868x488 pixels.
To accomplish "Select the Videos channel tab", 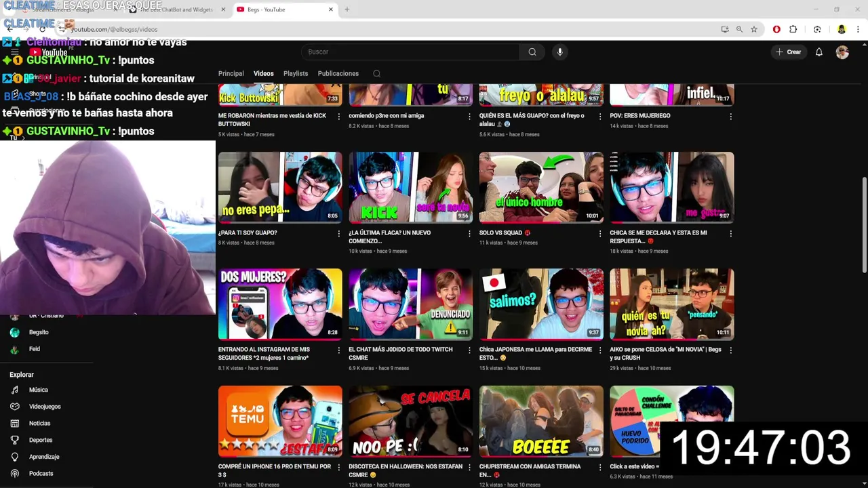I will (264, 73).
